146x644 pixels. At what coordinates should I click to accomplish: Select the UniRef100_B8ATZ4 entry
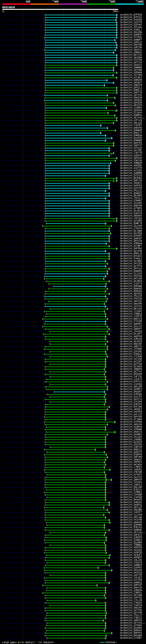click(x=131, y=319)
